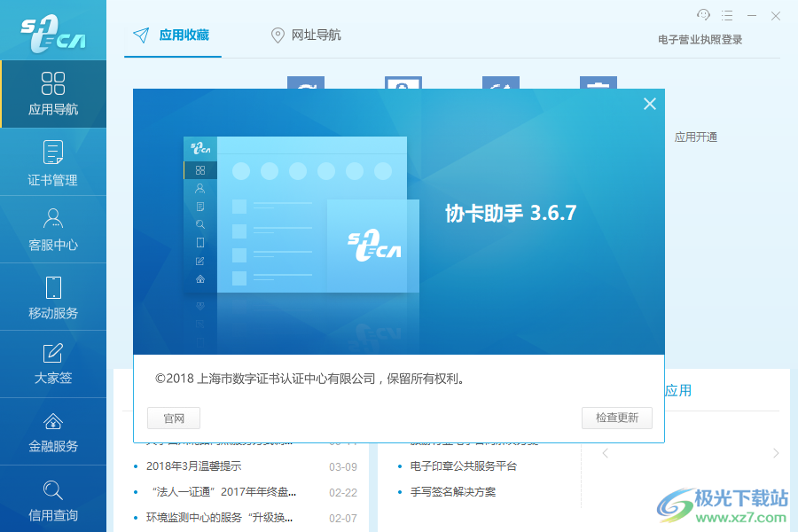798x532 pixels.
Task: Minimize the 协卡助手 window
Action: click(x=752, y=16)
